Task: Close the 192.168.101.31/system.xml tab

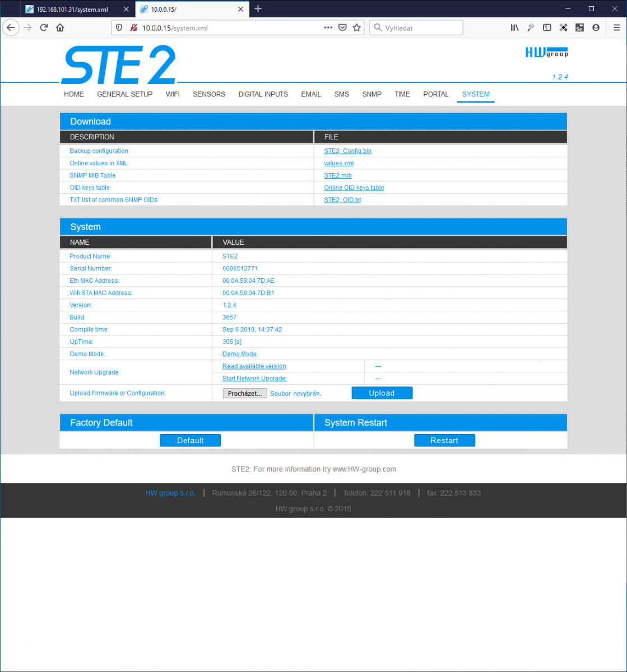Action: click(x=126, y=9)
